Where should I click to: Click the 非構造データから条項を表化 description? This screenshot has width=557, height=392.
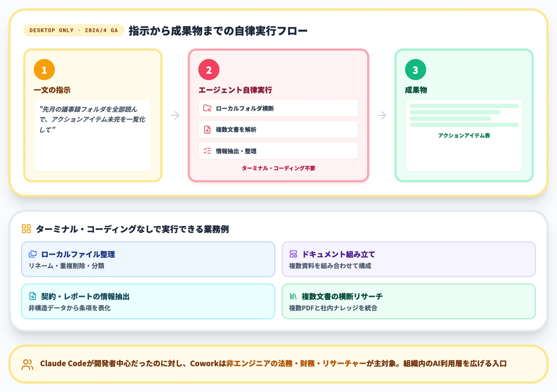point(70,308)
